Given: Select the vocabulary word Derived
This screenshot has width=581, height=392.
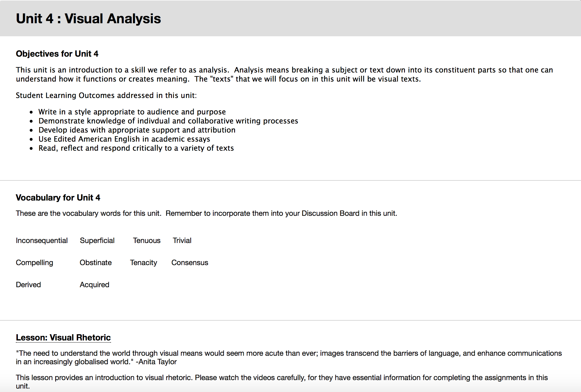Looking at the screenshot, I should click(28, 285).
